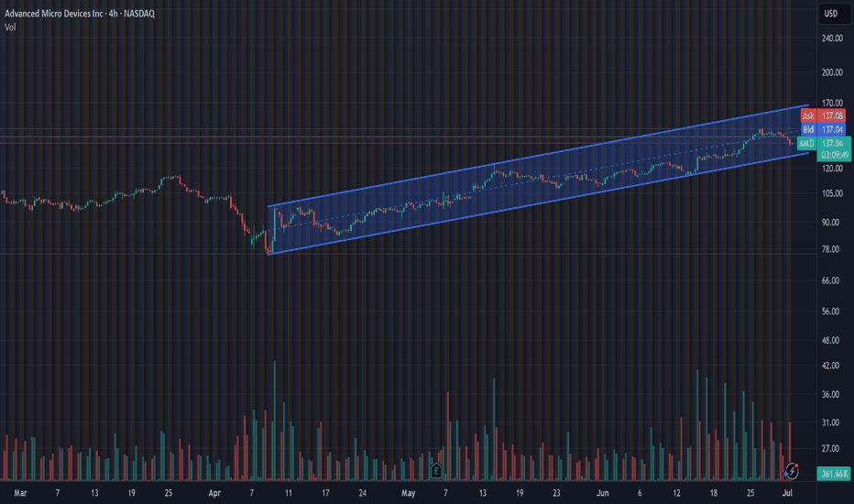The height and width of the screenshot is (504, 854).
Task: Click the 03:09:49 bar countdown timer
Action: [x=834, y=155]
